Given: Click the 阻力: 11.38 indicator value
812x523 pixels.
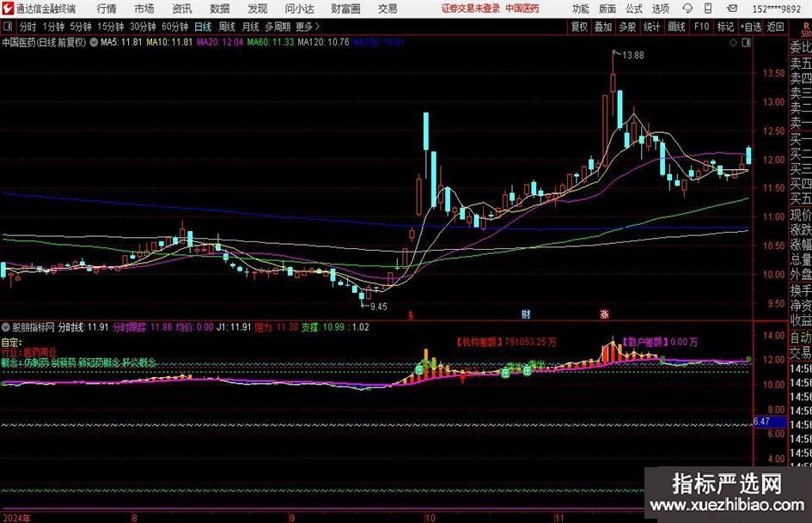Looking at the screenshot, I should click(277, 327).
